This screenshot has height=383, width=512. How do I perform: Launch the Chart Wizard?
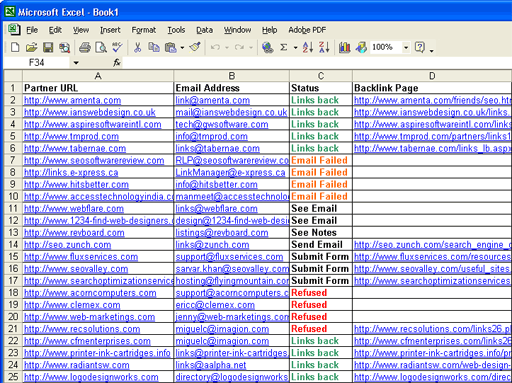(x=344, y=47)
